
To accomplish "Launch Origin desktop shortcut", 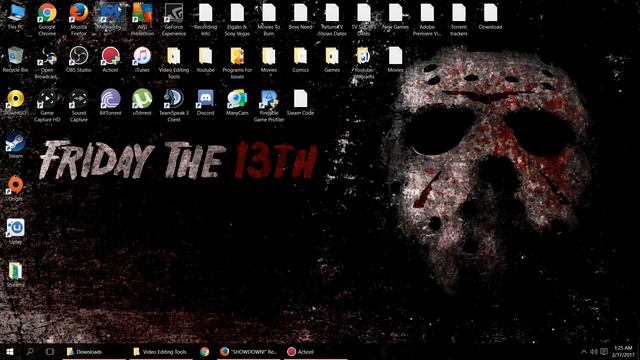I will pos(16,188).
